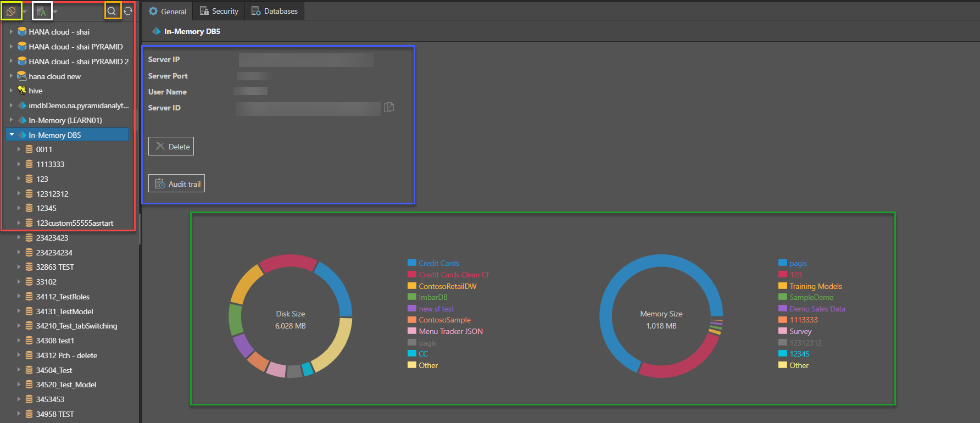This screenshot has width=980, height=423.
Task: Switch to the Security tab
Action: point(219,11)
